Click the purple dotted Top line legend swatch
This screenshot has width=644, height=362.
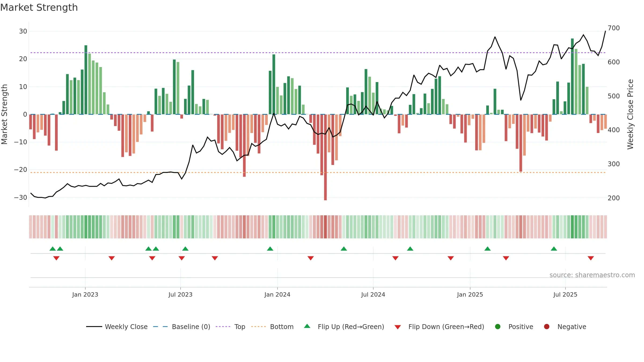click(223, 327)
